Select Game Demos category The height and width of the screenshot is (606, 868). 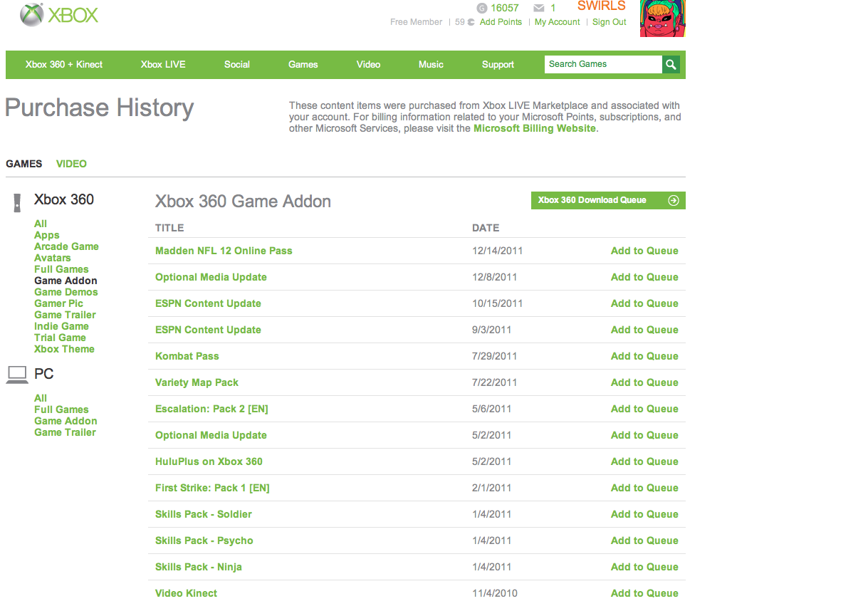point(66,292)
